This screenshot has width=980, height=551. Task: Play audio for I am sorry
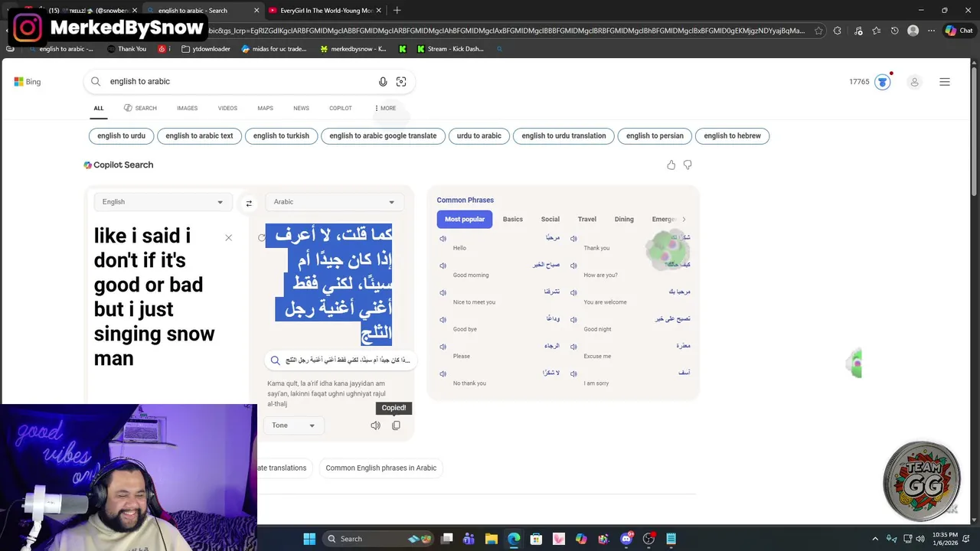tap(573, 373)
